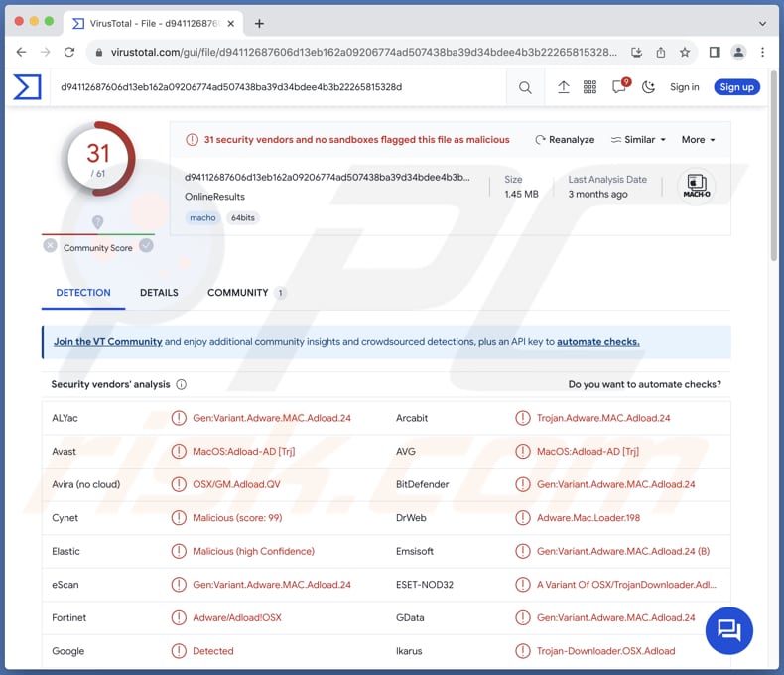Switch to the COMMUNITY tab

(x=246, y=293)
